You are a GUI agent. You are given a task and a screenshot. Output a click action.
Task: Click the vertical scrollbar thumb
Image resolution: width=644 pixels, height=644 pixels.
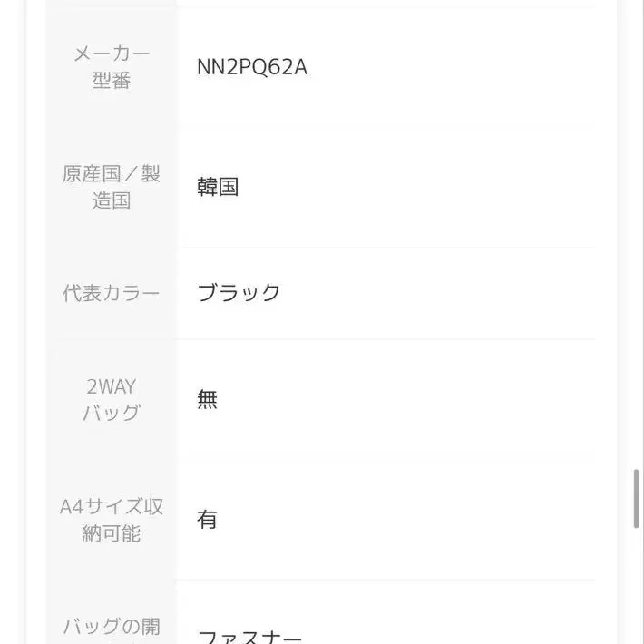[636, 499]
